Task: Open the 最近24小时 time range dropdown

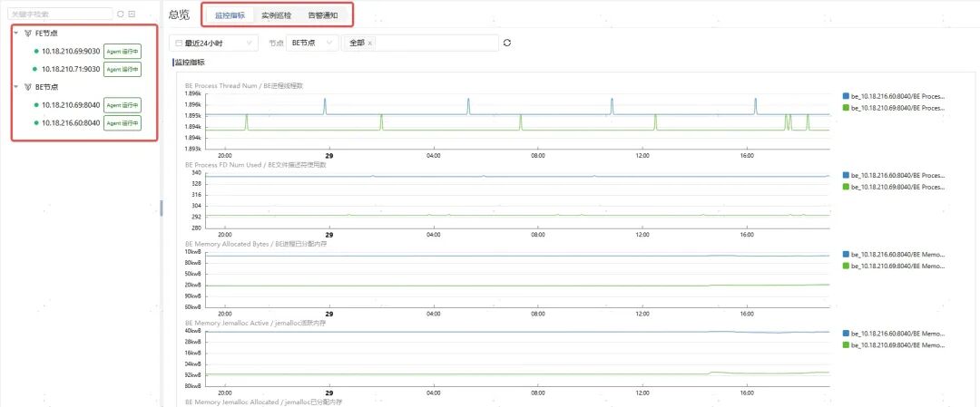Action: tap(214, 44)
